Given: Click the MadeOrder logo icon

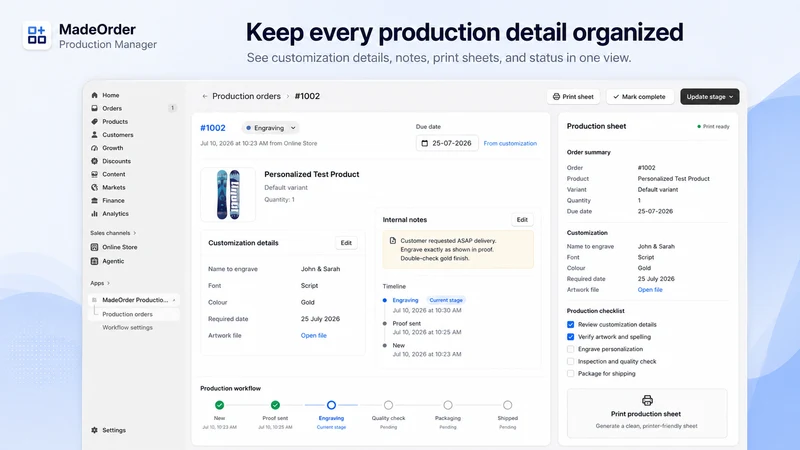Looking at the screenshot, I should tap(37, 35).
